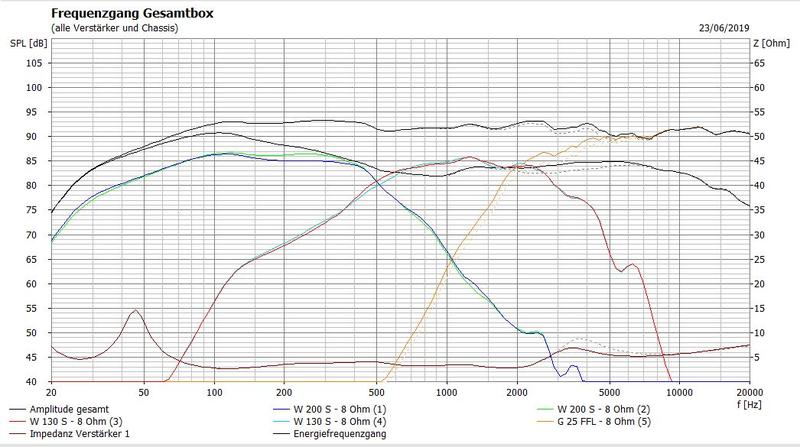Click the 'SPL [dB]' axis label
Image resolution: width=800 pixels, height=447 pixels.
(29, 43)
